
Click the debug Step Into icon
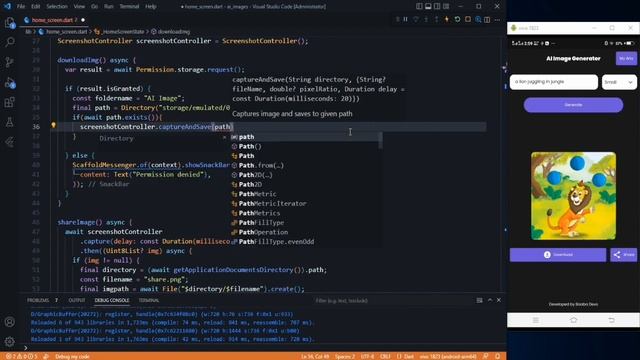click(426, 19)
